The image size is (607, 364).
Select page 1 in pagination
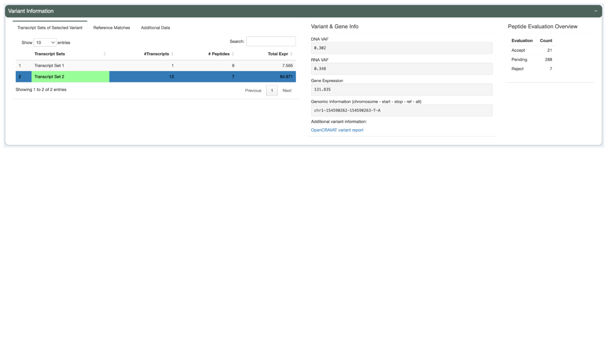[272, 90]
